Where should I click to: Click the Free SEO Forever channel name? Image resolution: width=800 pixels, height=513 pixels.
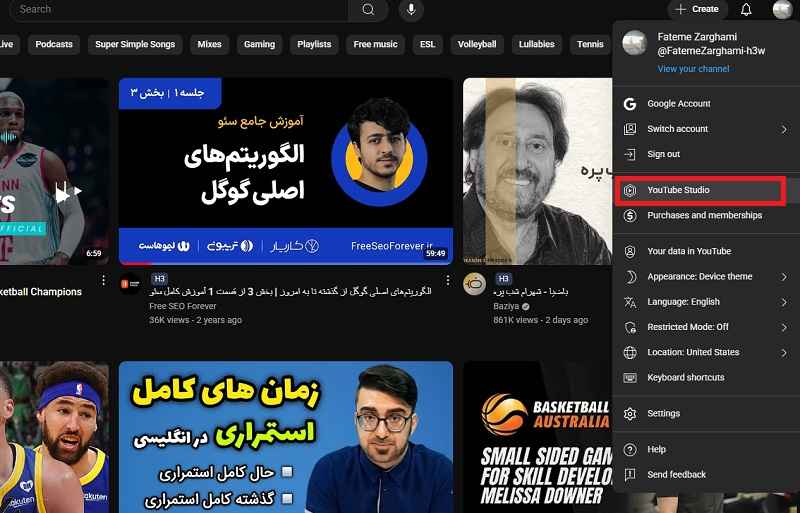point(183,306)
